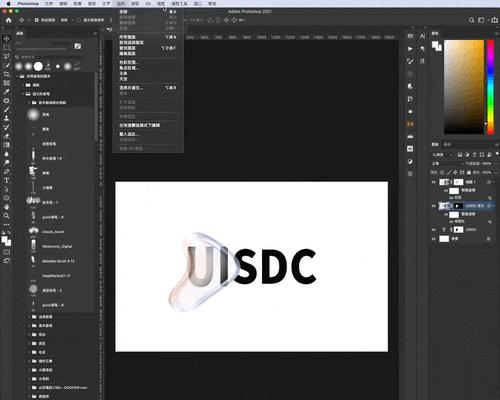The image size is (500, 400).
Task: Select the Frame tool
Action: coord(6,83)
